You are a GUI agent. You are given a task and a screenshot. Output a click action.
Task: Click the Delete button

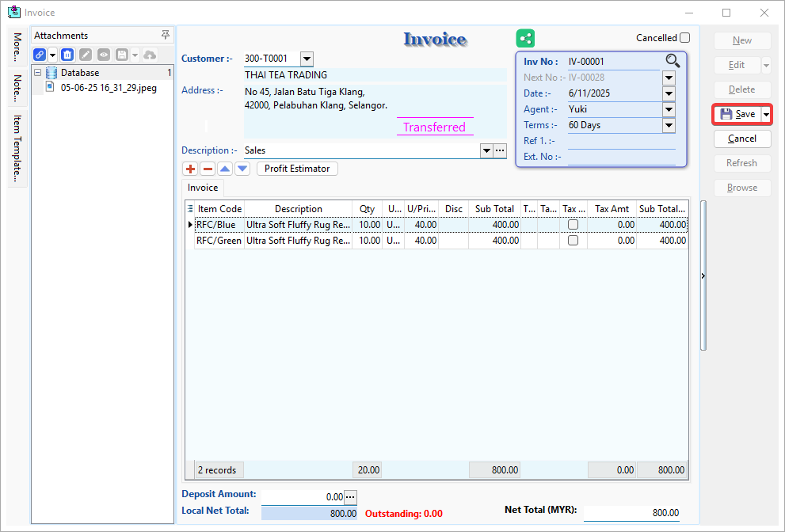tap(742, 89)
